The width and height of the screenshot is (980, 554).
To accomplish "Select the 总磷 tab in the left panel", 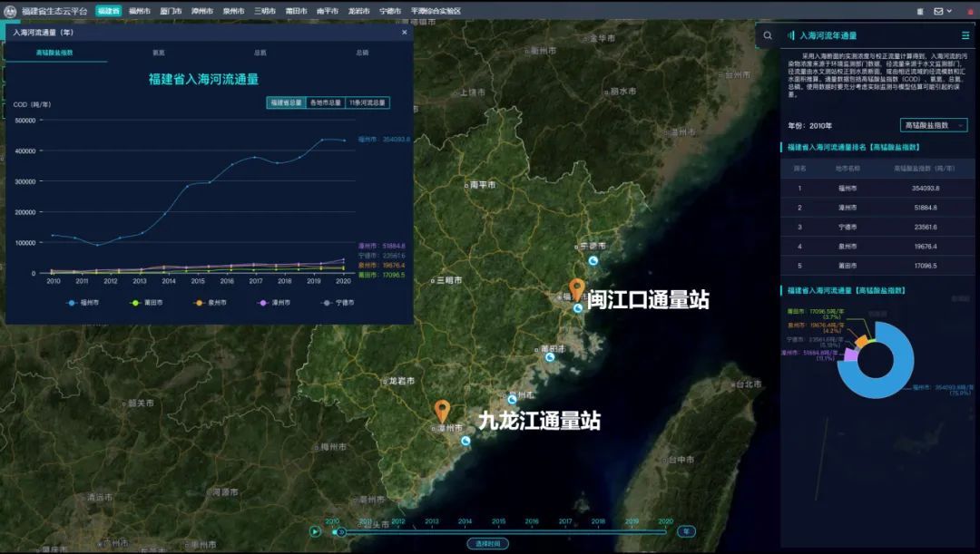I will (x=362, y=52).
